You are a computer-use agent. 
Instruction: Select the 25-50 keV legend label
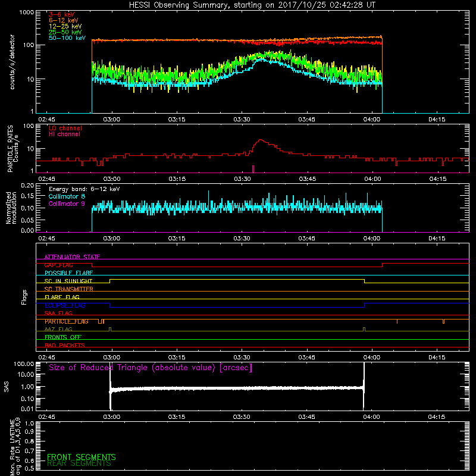pyautogui.click(x=65, y=32)
